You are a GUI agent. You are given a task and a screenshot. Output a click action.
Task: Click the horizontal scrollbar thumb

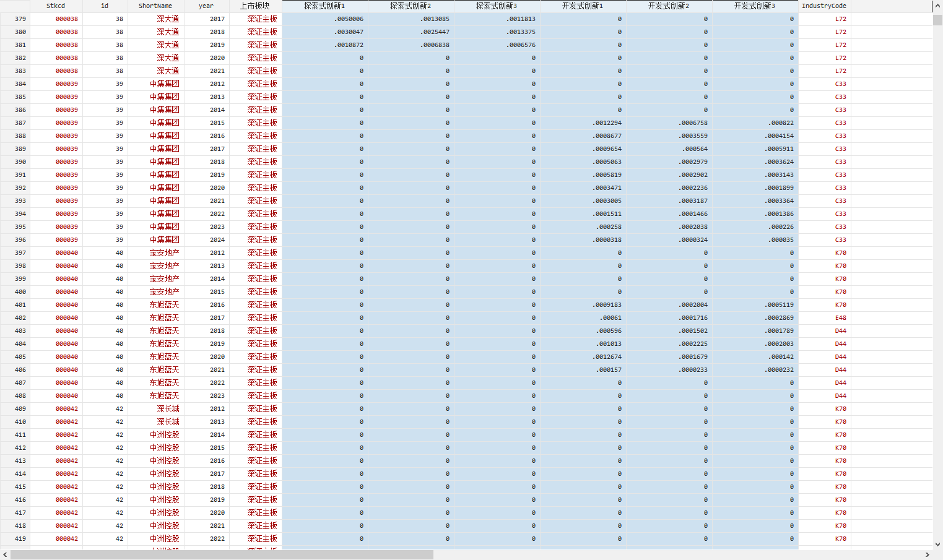pos(222,555)
